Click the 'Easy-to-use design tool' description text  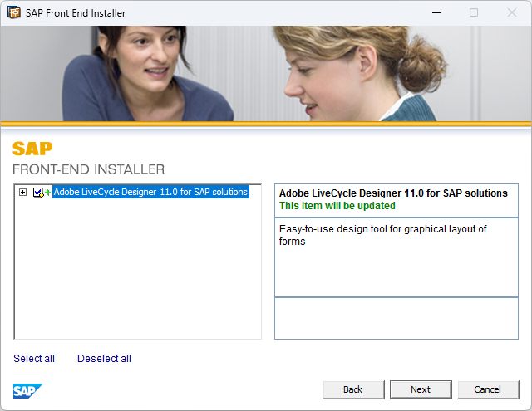click(x=382, y=235)
